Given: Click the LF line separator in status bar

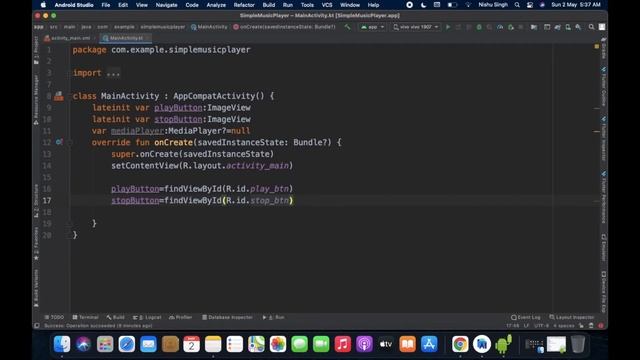Looking at the screenshot, I should point(527,326).
